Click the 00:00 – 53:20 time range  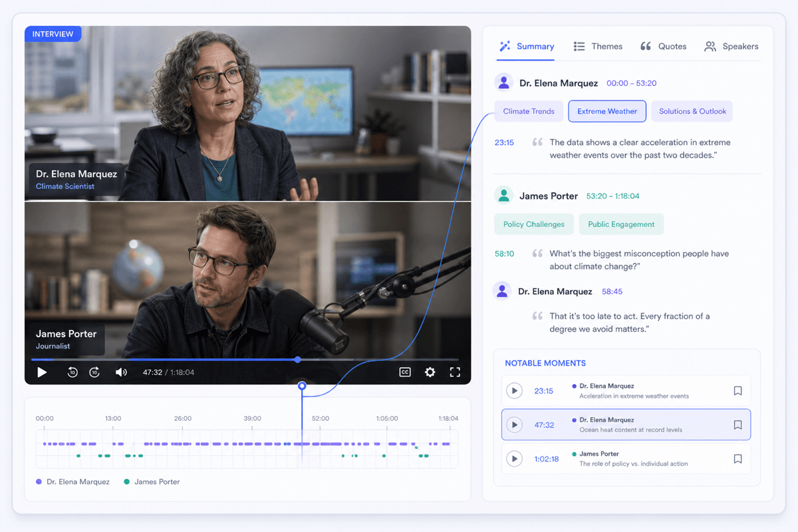(632, 83)
